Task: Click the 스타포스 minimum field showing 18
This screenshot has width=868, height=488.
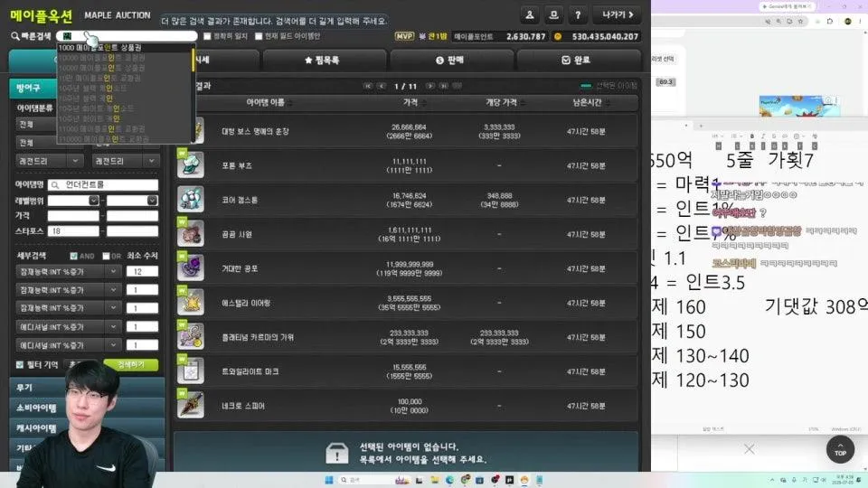Action: (73, 231)
